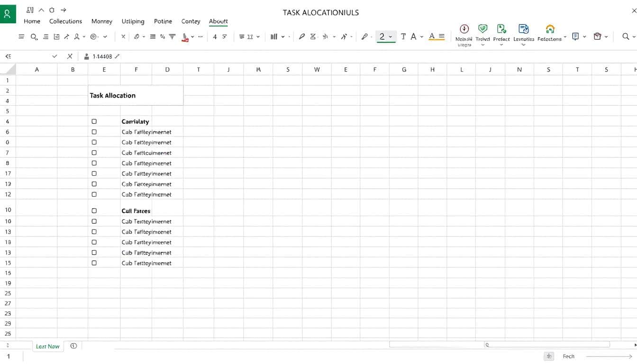Open the Potine menu tab
The width and height of the screenshot is (637, 364).
[163, 21]
